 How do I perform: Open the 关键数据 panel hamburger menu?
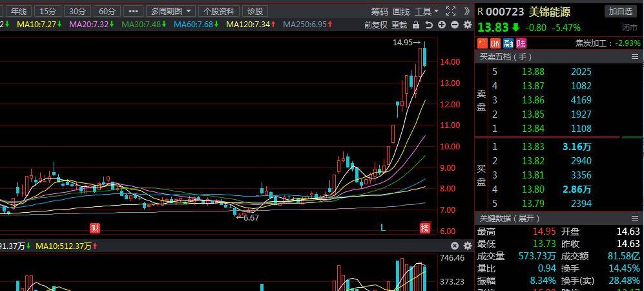[635, 219]
